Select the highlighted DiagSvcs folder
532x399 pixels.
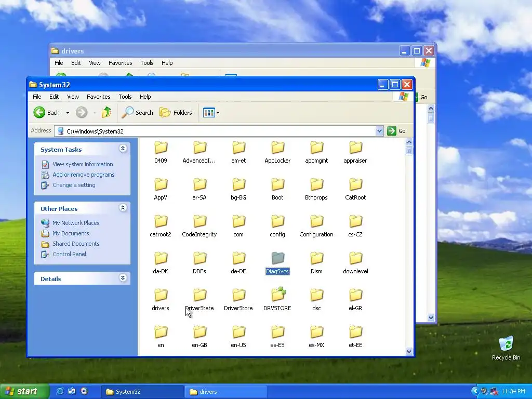click(277, 258)
